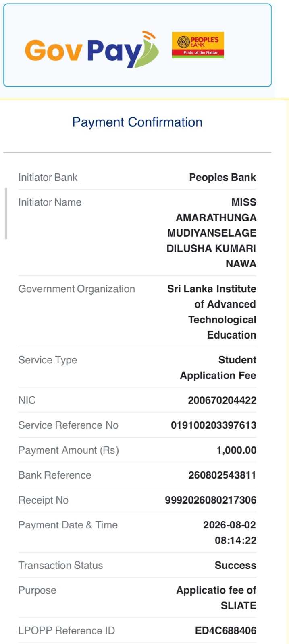Click the People's Bank logo
The image size is (289, 644).
tap(198, 45)
